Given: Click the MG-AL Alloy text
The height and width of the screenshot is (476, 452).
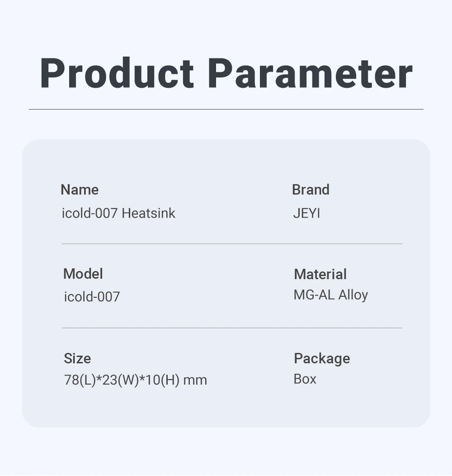Looking at the screenshot, I should tap(331, 295).
